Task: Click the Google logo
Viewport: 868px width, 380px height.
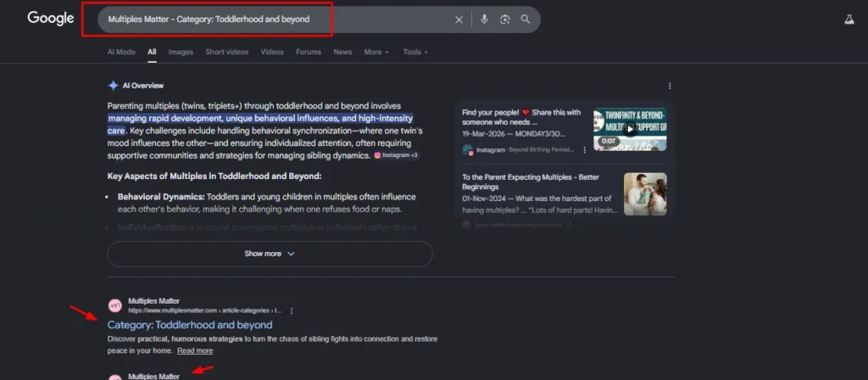Action: pyautogui.click(x=51, y=19)
